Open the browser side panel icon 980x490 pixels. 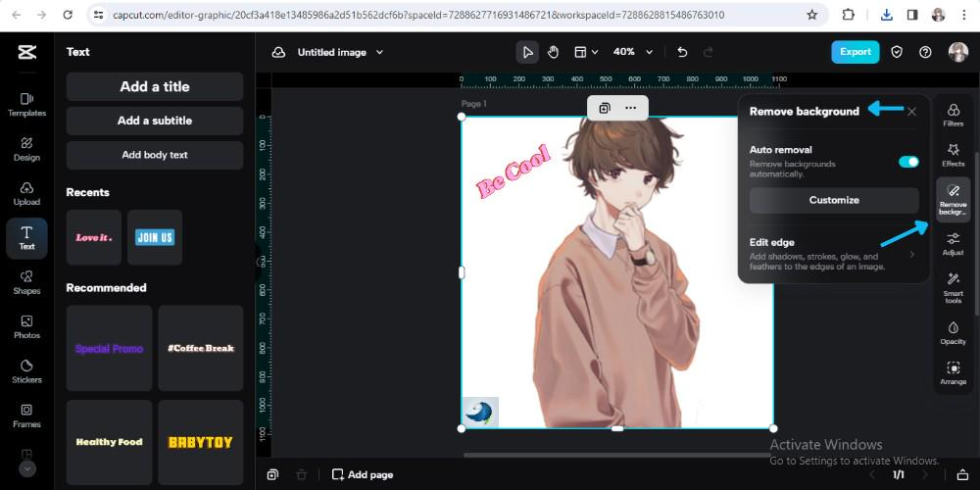912,15
